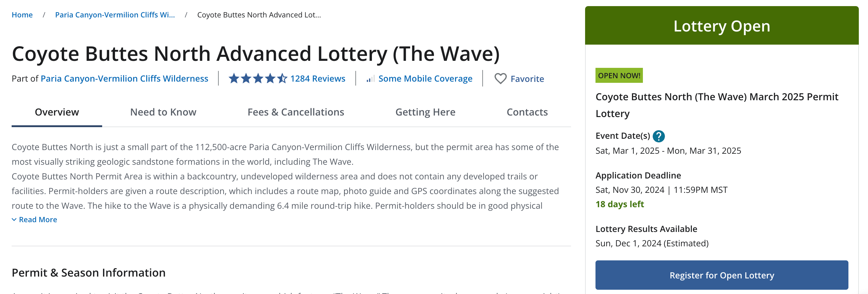This screenshot has height=294, width=868.
Task: Click the Coyote Buttes North Advanced Lot... breadcrumb
Action: pos(259,15)
